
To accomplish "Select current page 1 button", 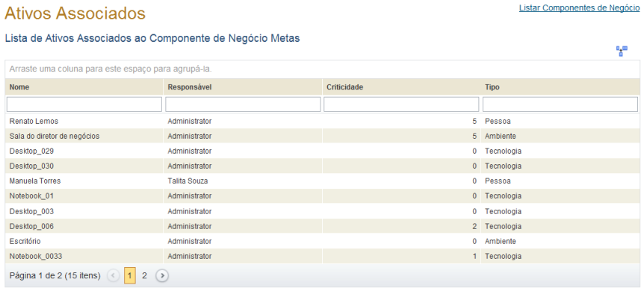I will (x=130, y=276).
